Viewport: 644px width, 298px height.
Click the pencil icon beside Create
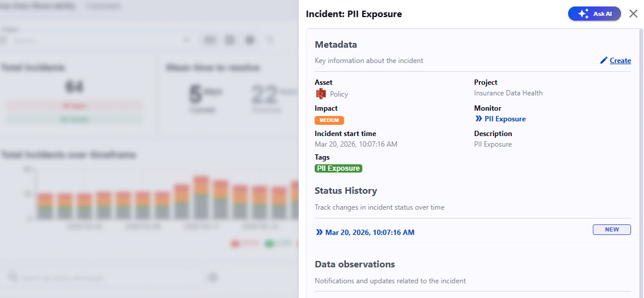point(604,61)
